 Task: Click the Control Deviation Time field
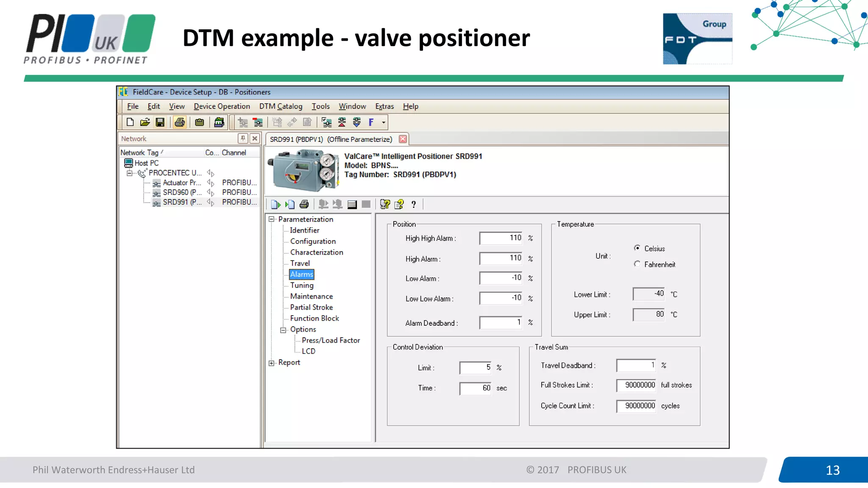click(x=476, y=388)
